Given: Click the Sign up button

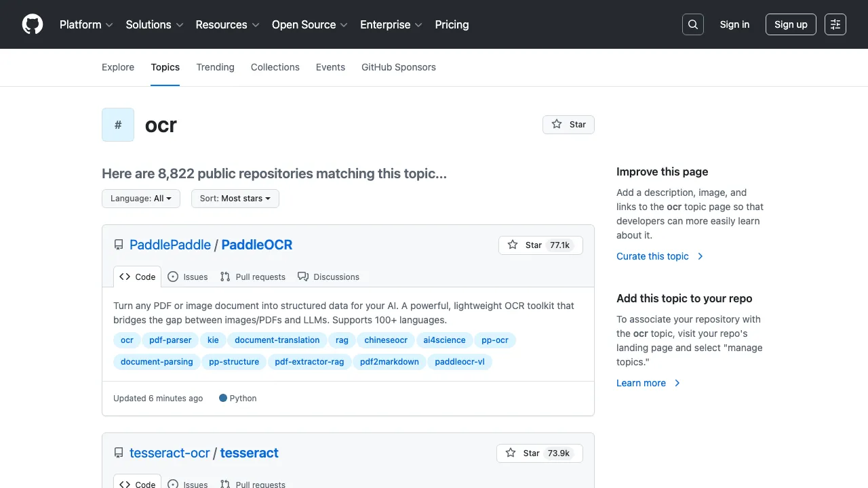Looking at the screenshot, I should 791,24.
